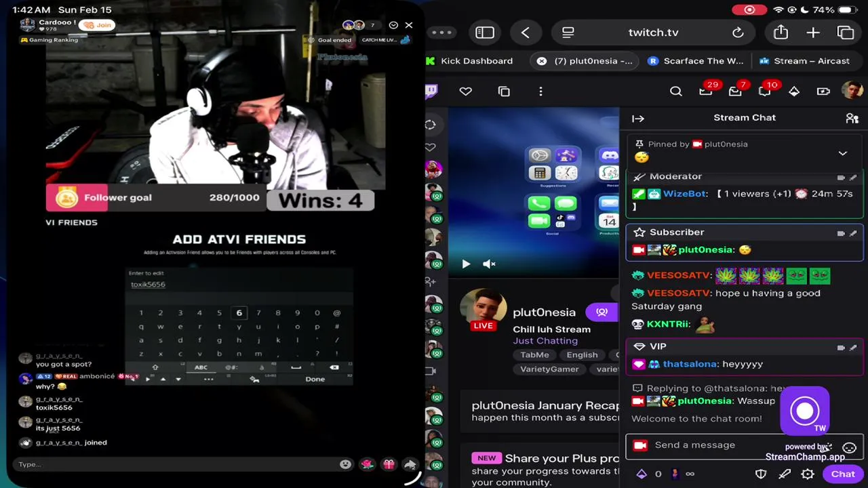This screenshot has width=868, height=488.
Task: Open a new Safari tab
Action: (813, 33)
